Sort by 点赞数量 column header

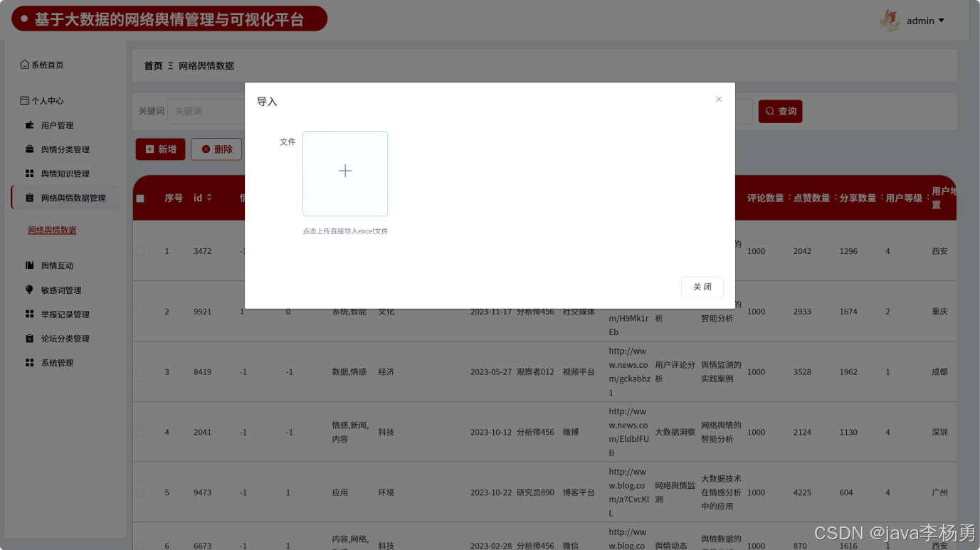tap(814, 198)
